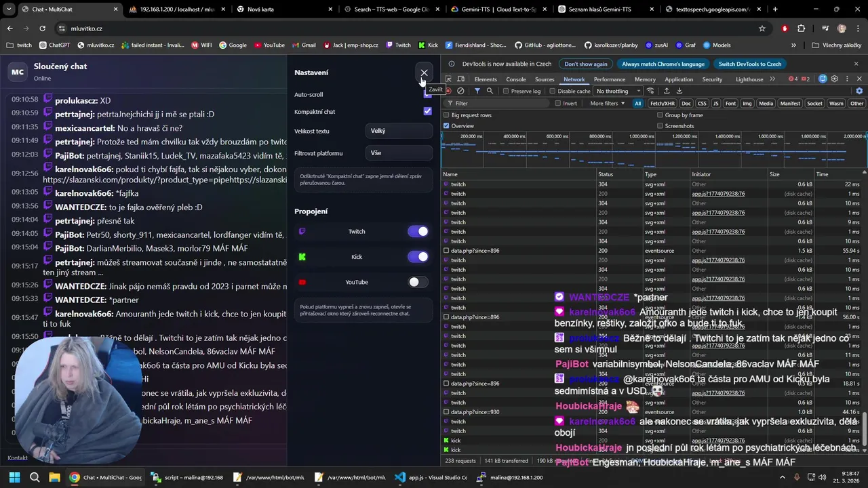The height and width of the screenshot is (488, 868).
Task: Expand the More filters dropdown
Action: tap(607, 104)
